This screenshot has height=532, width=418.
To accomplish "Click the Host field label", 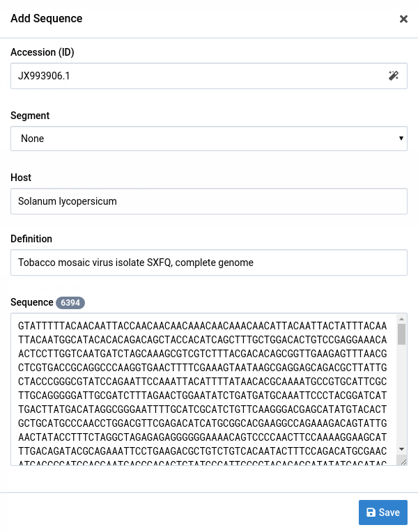I will (21, 178).
